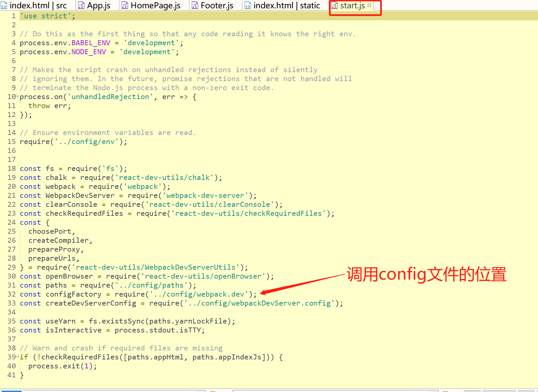The height and width of the screenshot is (392, 538).
Task: Click the JS file icon on start.js tab
Action: point(334,5)
